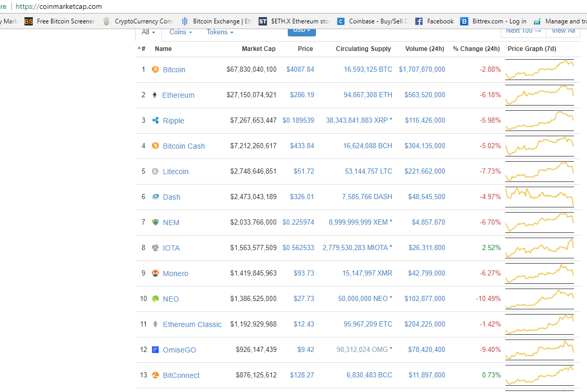Click NEM 24h change -6.70%

490,222
